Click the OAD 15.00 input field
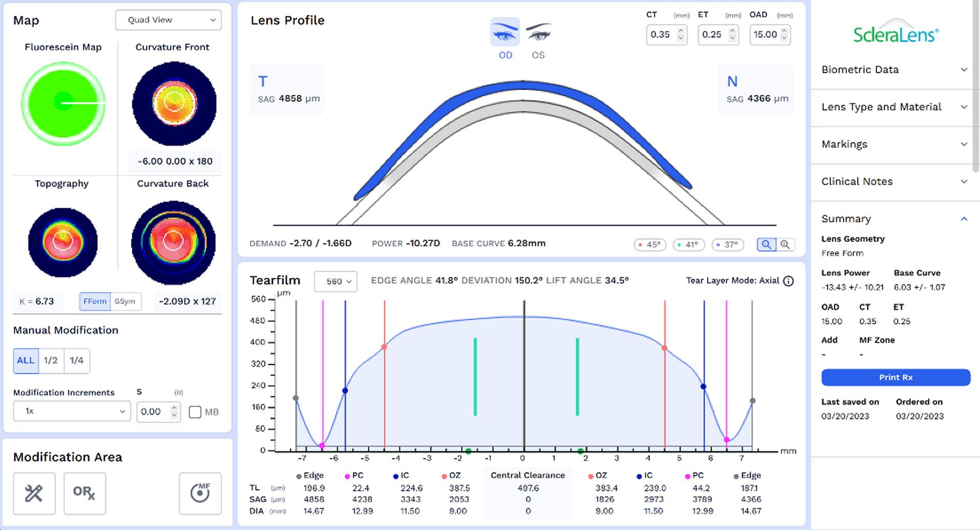The width and height of the screenshot is (980, 530). [x=765, y=35]
